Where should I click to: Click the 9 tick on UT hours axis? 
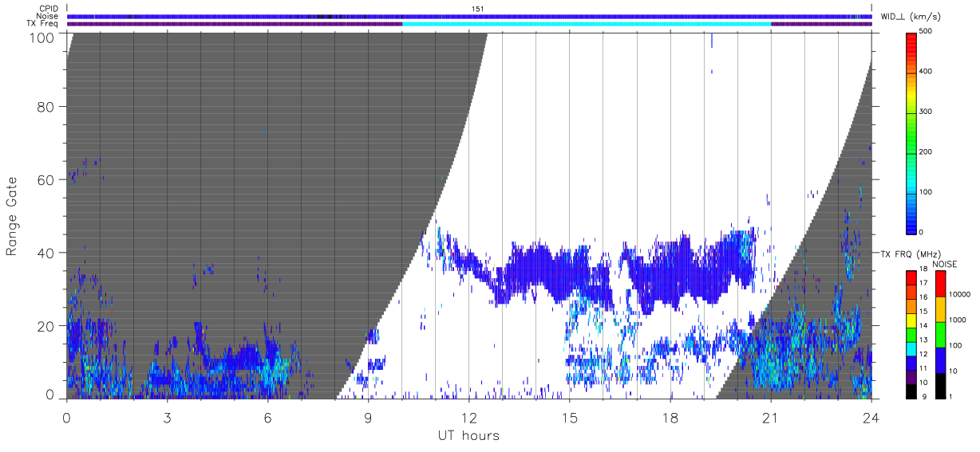coord(369,418)
